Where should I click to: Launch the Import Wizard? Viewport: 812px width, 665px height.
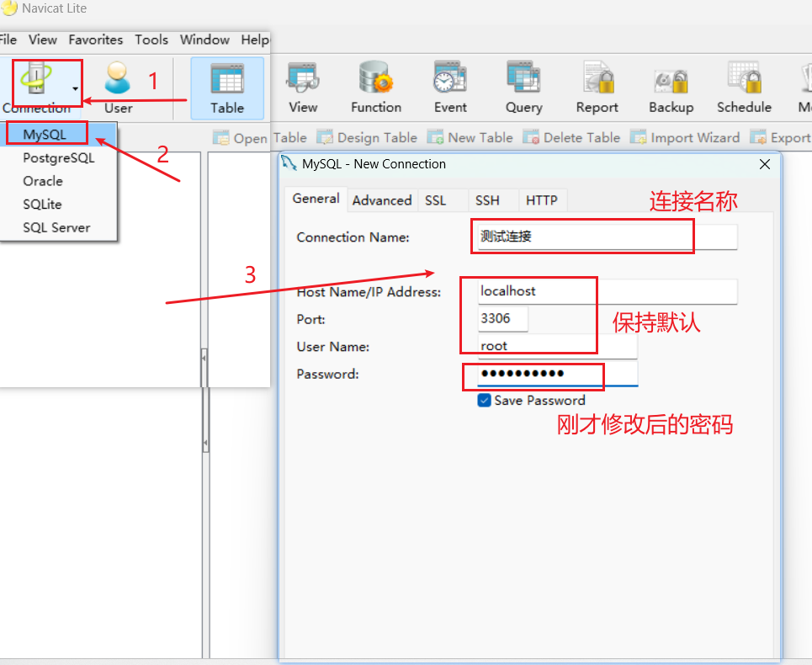click(x=685, y=138)
